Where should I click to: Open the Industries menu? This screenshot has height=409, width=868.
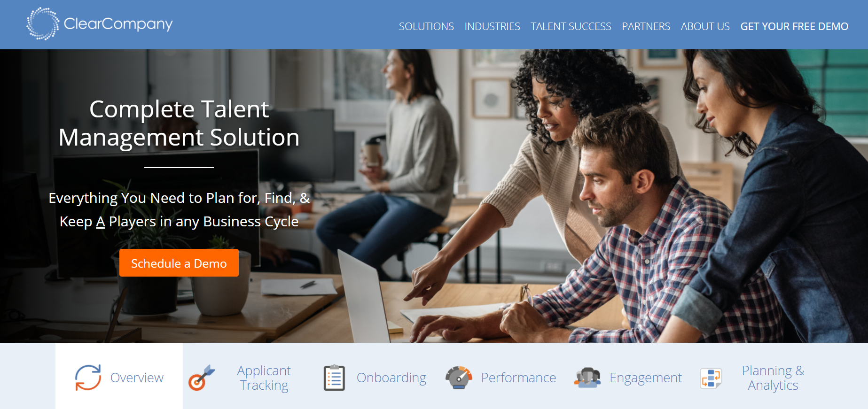pos(492,26)
